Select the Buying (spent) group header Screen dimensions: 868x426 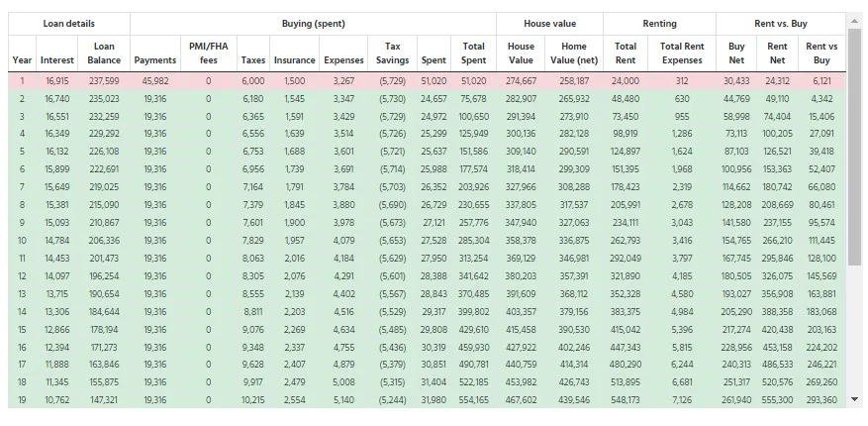point(313,23)
